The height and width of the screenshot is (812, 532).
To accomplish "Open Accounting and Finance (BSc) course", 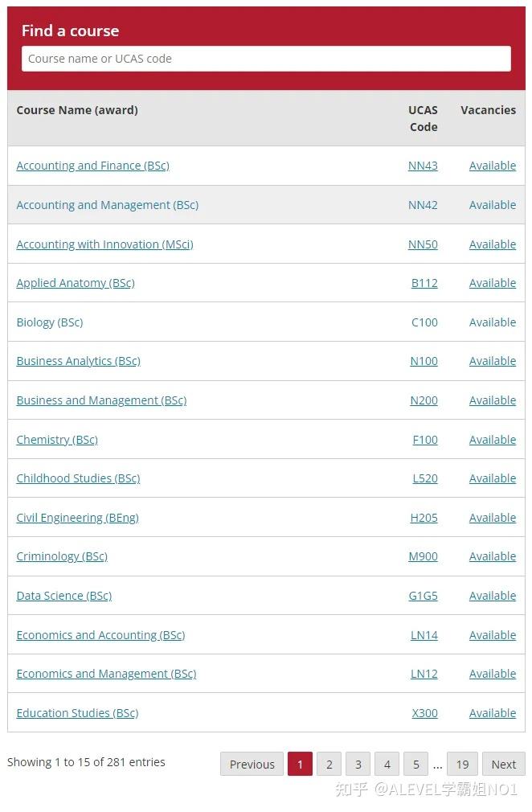I will coord(92,166).
